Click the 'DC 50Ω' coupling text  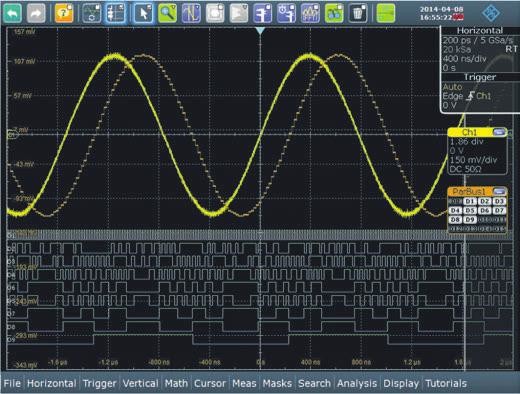[x=465, y=169]
